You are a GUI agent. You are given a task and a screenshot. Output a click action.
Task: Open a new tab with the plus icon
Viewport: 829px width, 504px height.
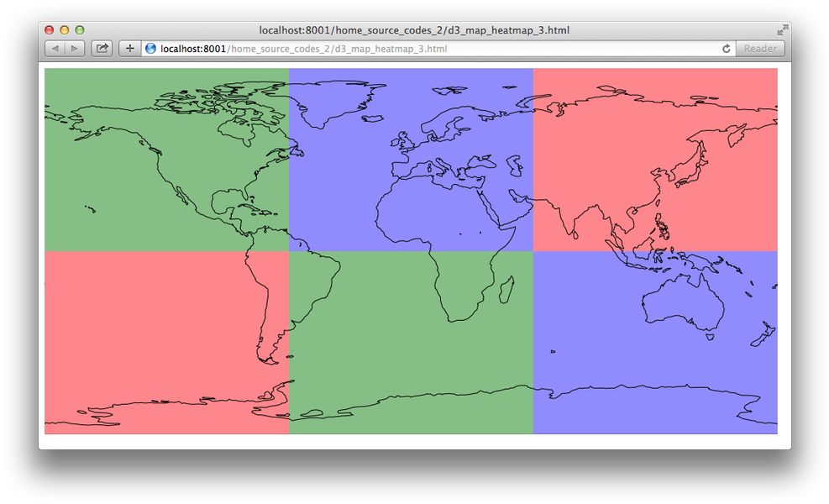click(x=129, y=48)
